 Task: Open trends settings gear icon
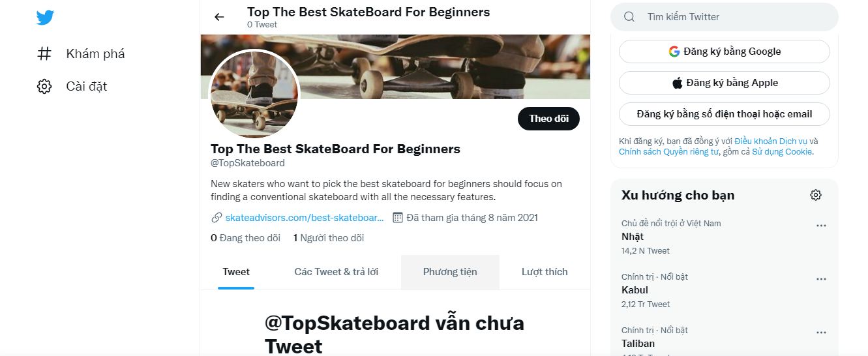tap(816, 195)
